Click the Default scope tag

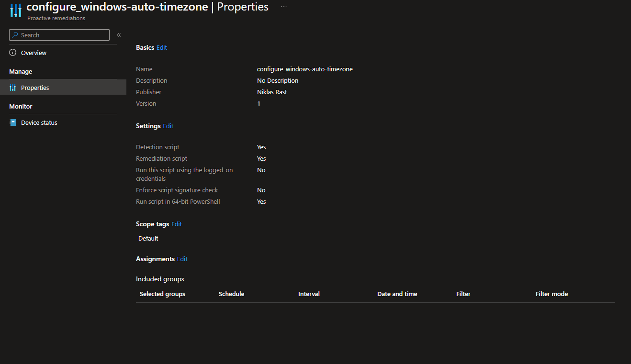click(148, 238)
